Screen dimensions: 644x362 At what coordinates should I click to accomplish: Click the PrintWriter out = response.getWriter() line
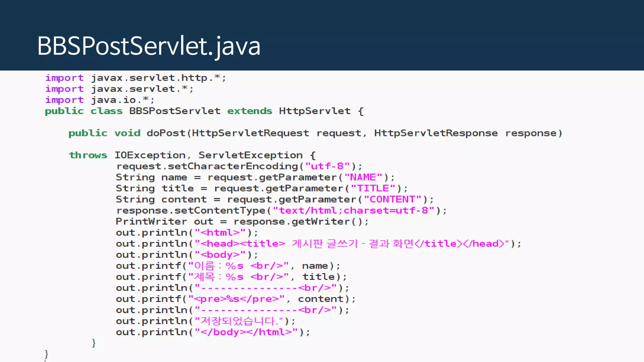[x=242, y=222]
